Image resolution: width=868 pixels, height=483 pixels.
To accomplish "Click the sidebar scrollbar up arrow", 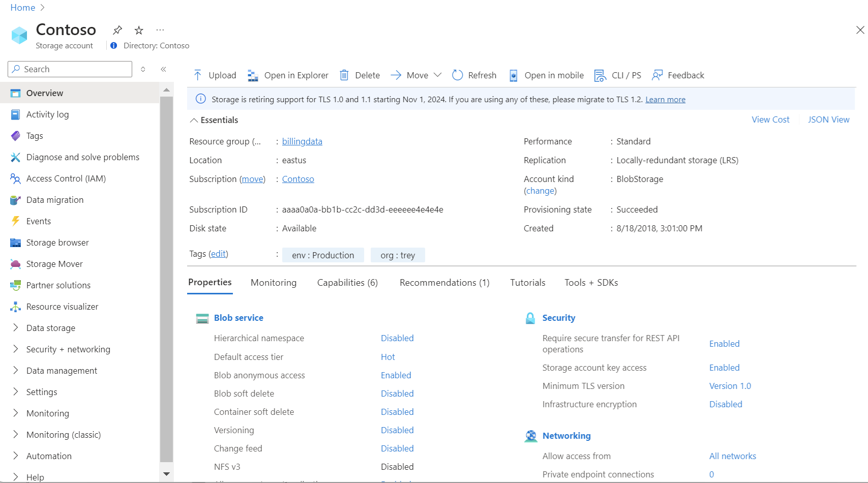I will [166, 90].
